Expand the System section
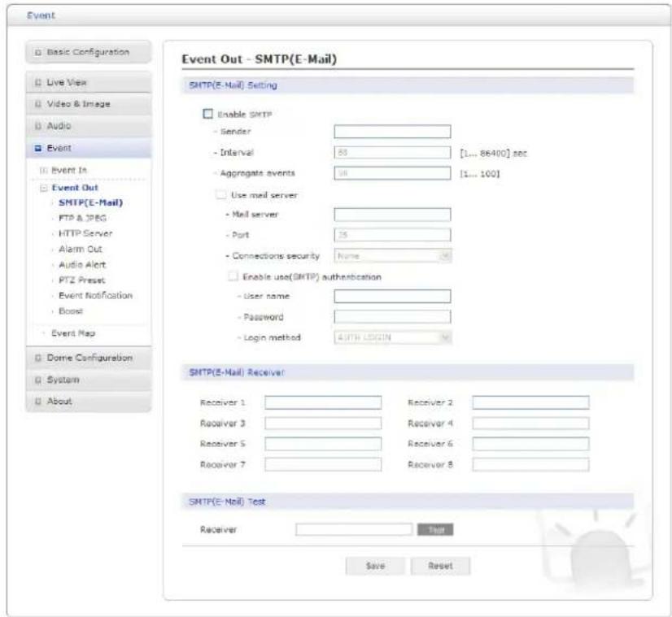Screen dimensions: 672x617 pyautogui.click(x=89, y=380)
